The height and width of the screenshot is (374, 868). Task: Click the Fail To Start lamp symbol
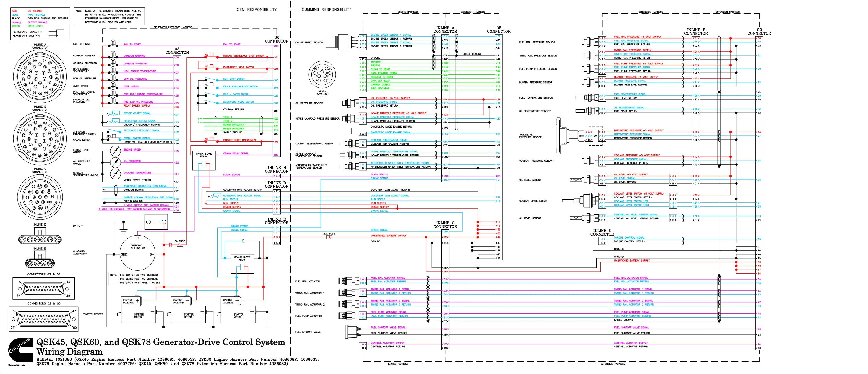[113, 43]
